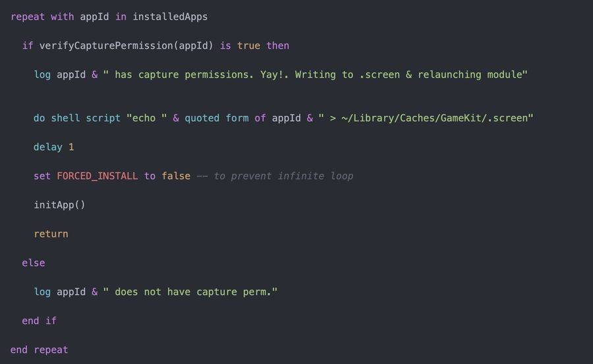This screenshot has height=364, width=593.
Task: Click the 'FORCED_INSTALL' variable
Action: (98, 176)
